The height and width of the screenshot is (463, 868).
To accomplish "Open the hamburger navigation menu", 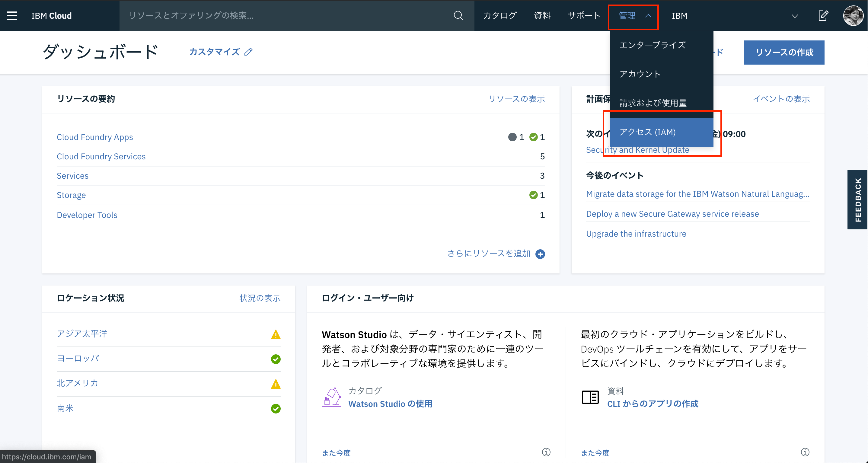I will [x=12, y=15].
